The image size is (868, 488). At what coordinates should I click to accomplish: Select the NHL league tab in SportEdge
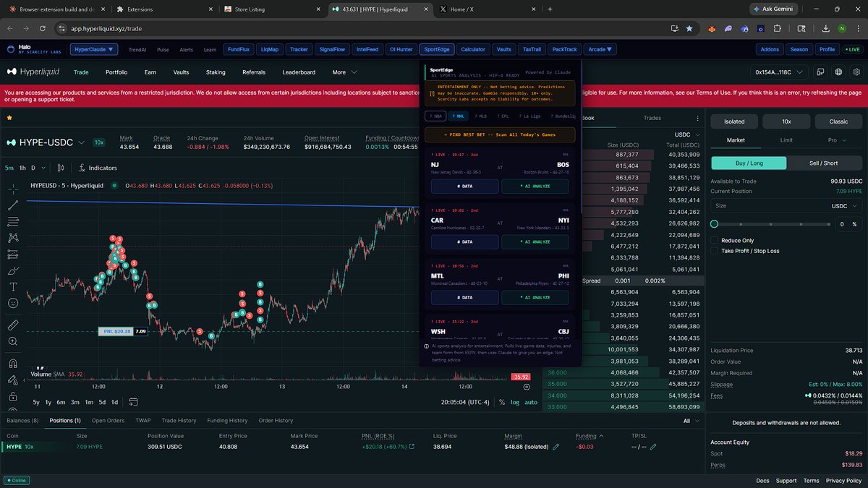459,116
